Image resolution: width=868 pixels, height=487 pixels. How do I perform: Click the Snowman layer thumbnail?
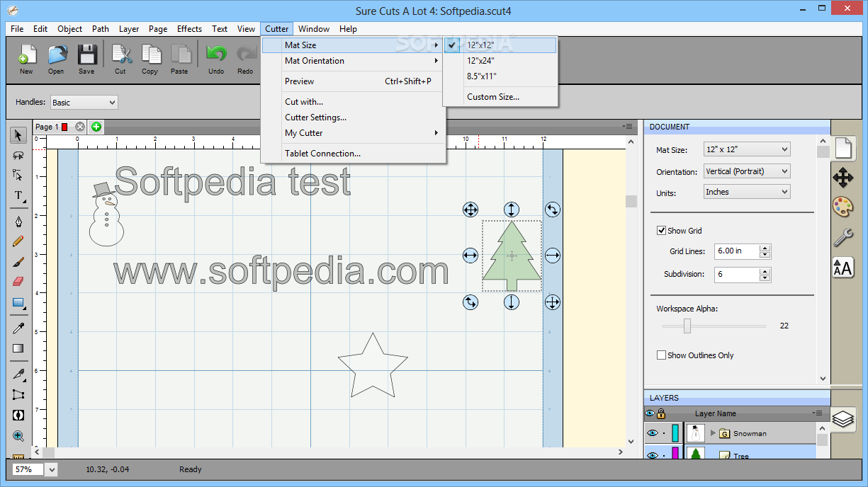[696, 433]
